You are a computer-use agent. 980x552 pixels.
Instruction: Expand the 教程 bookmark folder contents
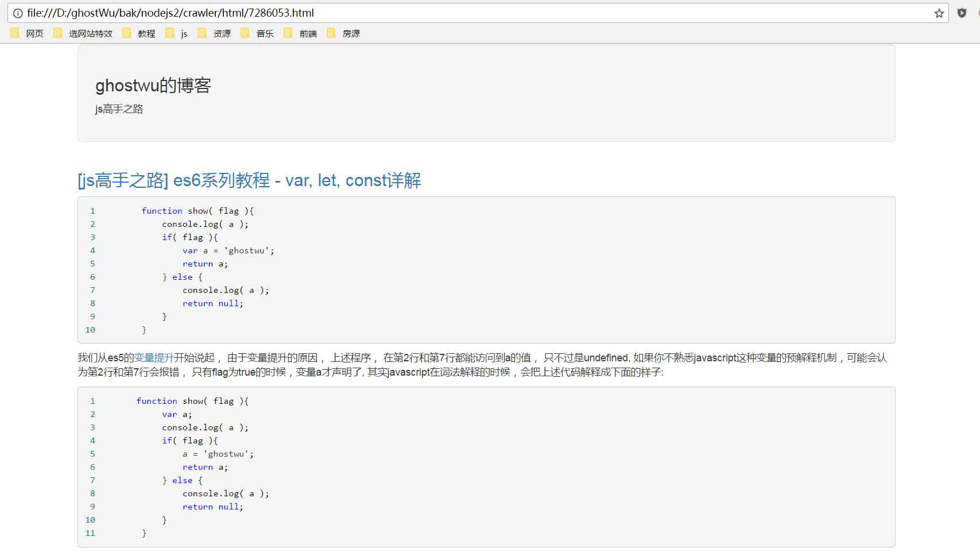click(x=146, y=33)
